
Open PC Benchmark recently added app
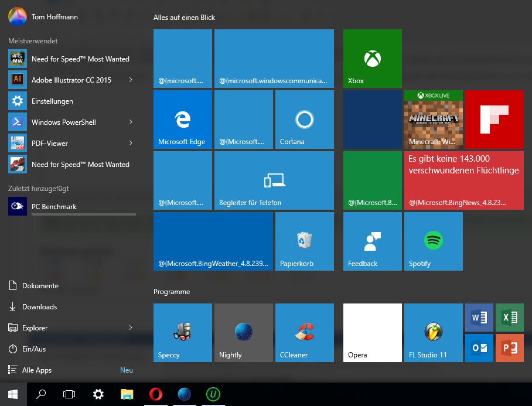pos(72,206)
